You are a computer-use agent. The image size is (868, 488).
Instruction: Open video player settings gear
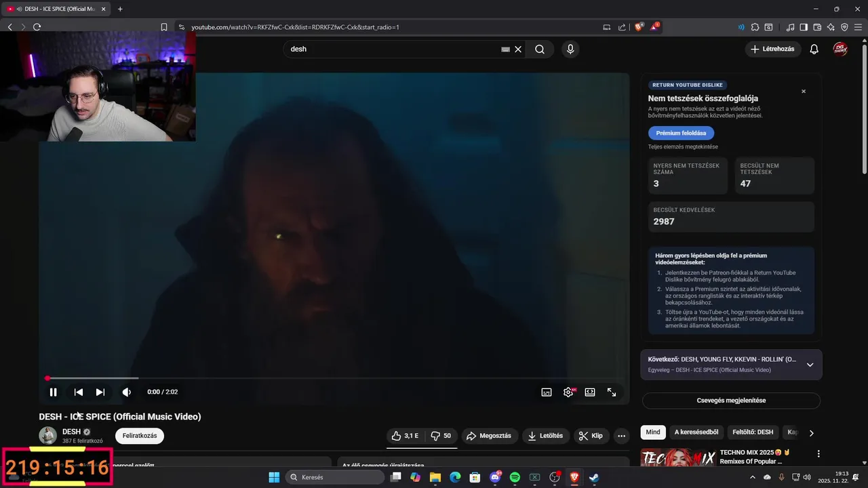pos(568,392)
